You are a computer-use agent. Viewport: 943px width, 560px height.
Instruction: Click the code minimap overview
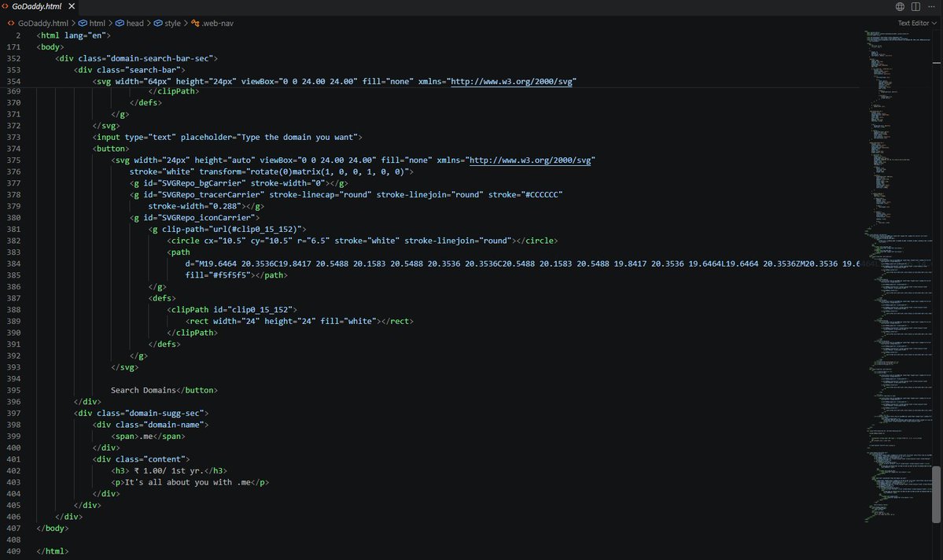click(898, 277)
